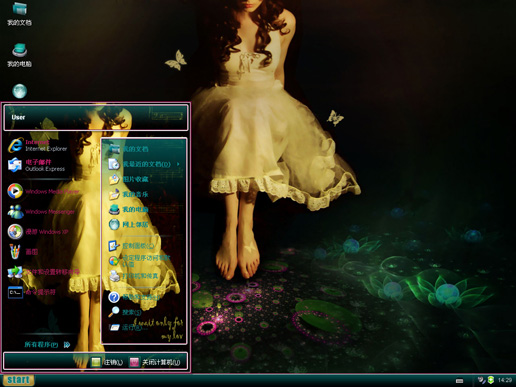Image resolution: width=516 pixels, height=387 pixels.
Task: Click 关闭计算机(U) shut down button
Action: coord(155,362)
